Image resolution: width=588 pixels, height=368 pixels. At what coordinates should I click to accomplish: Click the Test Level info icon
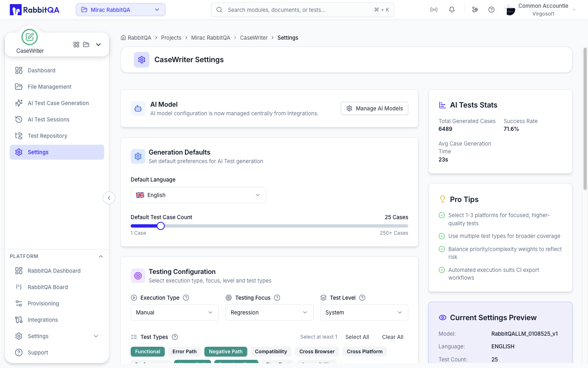click(x=362, y=298)
